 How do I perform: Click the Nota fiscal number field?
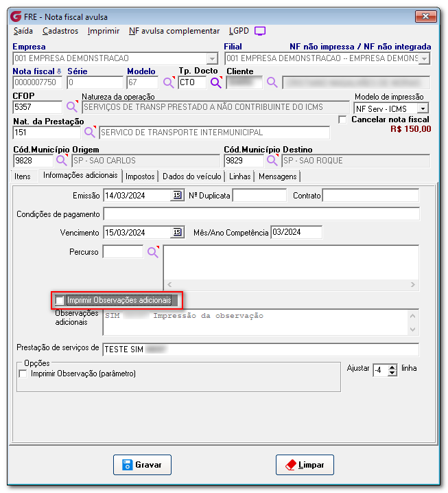37,82
